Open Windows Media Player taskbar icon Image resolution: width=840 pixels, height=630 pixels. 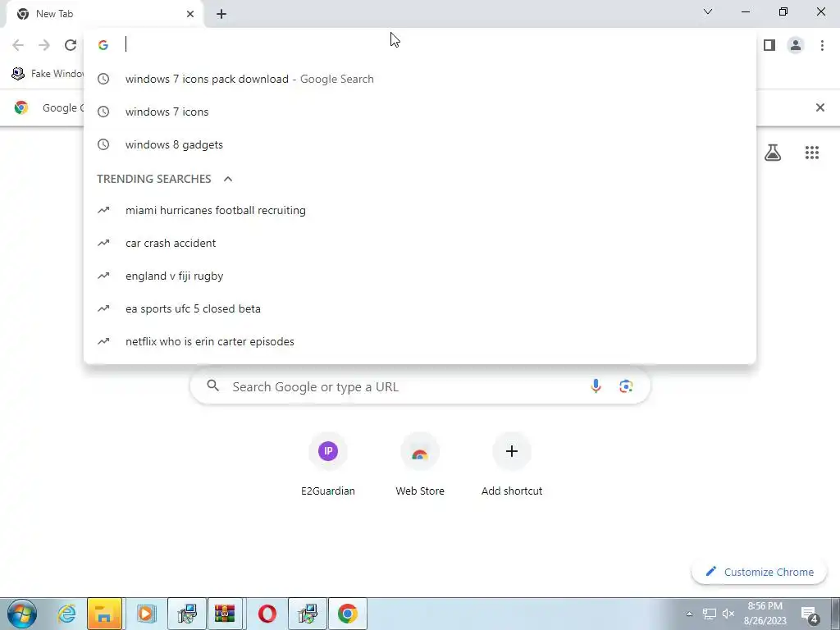pyautogui.click(x=146, y=614)
